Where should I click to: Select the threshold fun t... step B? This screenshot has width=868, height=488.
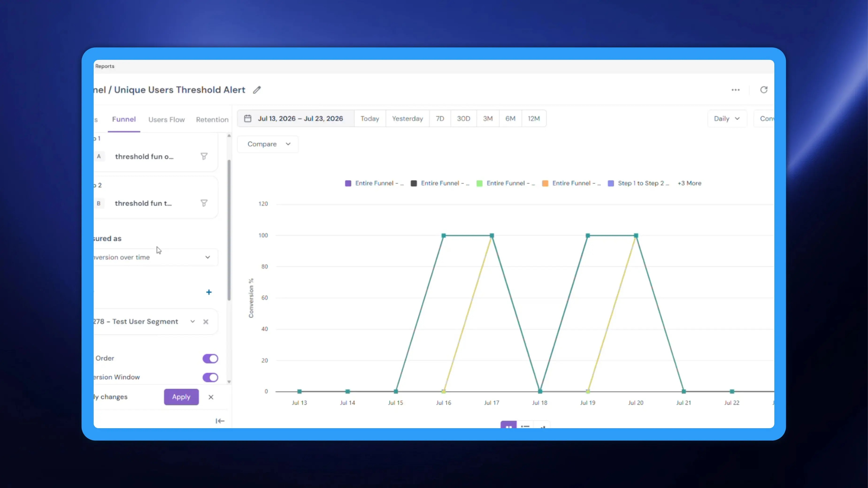click(143, 203)
